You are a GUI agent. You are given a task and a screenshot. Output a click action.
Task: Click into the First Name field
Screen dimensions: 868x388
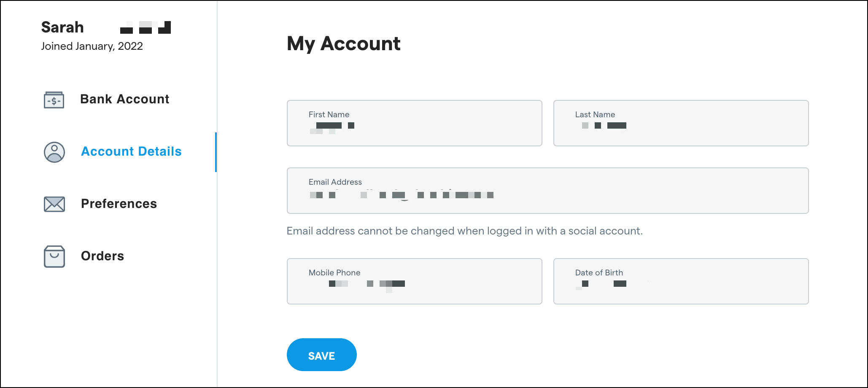[x=414, y=123]
